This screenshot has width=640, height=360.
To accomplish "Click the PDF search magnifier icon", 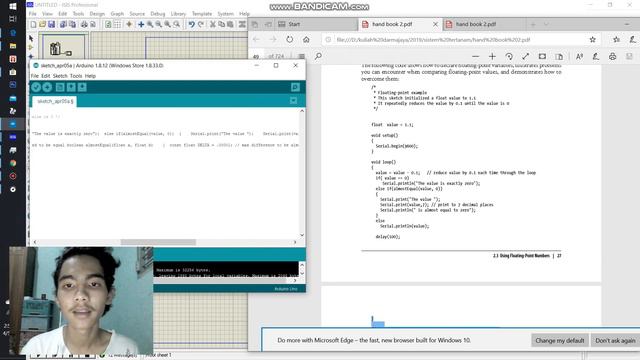I will [318, 56].
